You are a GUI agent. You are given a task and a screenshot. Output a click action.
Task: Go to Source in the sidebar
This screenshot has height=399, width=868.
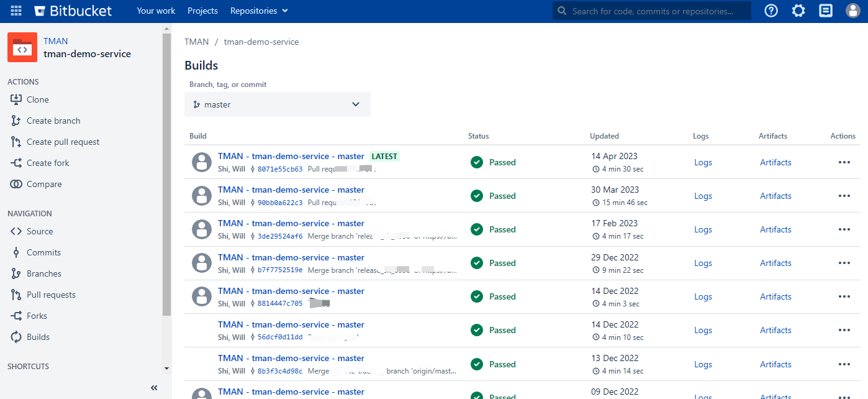point(40,231)
